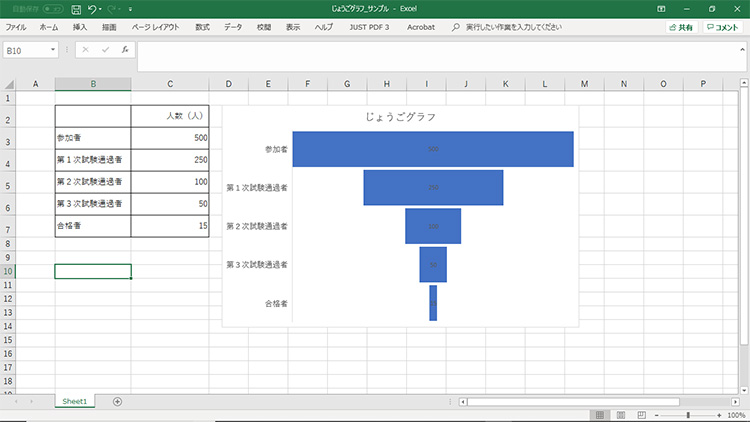Select the blue 参加者 funnel chart bar
Viewport: 750px width, 422px height.
point(432,149)
